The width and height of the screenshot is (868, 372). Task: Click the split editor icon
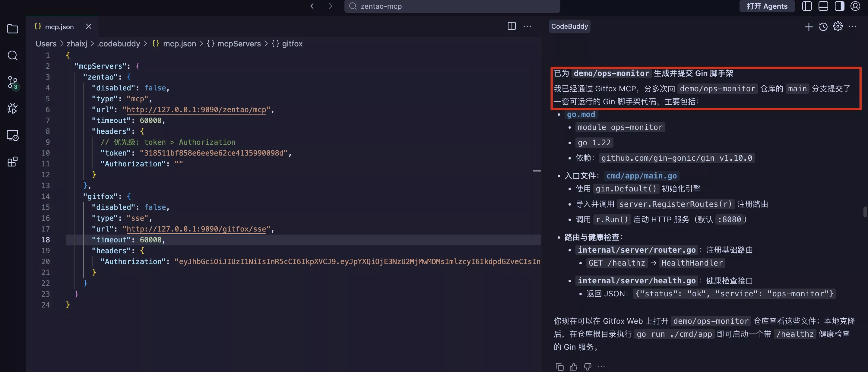pos(512,26)
